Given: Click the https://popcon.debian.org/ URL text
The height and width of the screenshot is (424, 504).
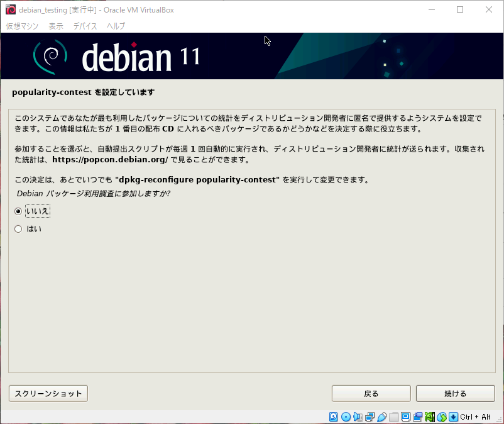Looking at the screenshot, I should (x=110, y=160).
